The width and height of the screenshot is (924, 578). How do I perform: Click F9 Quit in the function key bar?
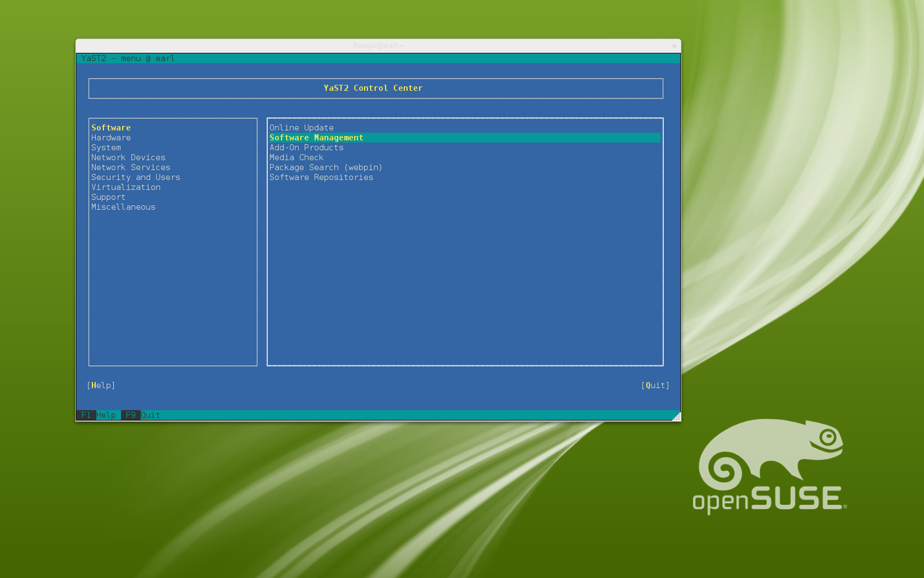tap(141, 415)
